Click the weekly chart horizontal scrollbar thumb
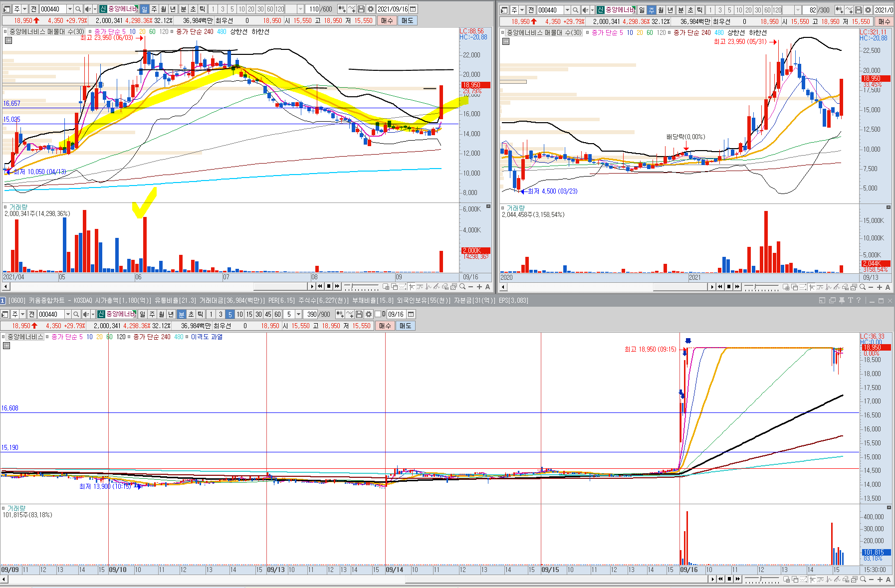The height and width of the screenshot is (588, 895). 681,287
